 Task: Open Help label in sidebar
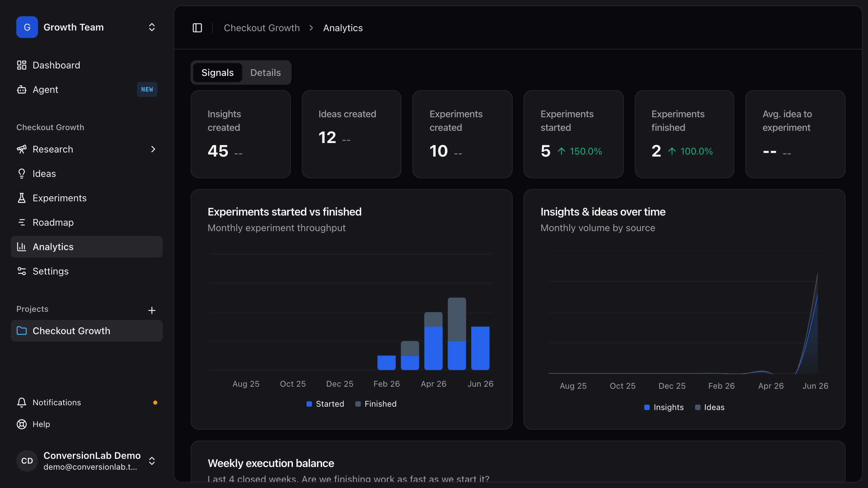[x=41, y=424]
